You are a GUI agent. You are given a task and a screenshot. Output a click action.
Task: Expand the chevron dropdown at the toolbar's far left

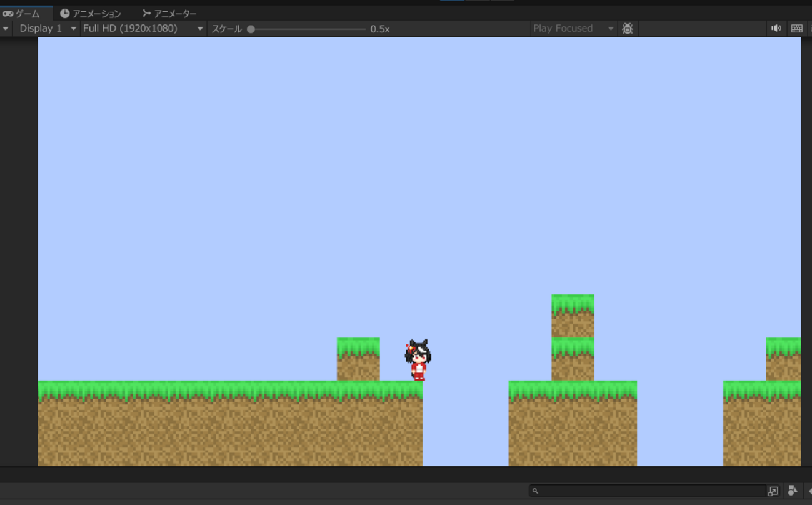point(5,28)
